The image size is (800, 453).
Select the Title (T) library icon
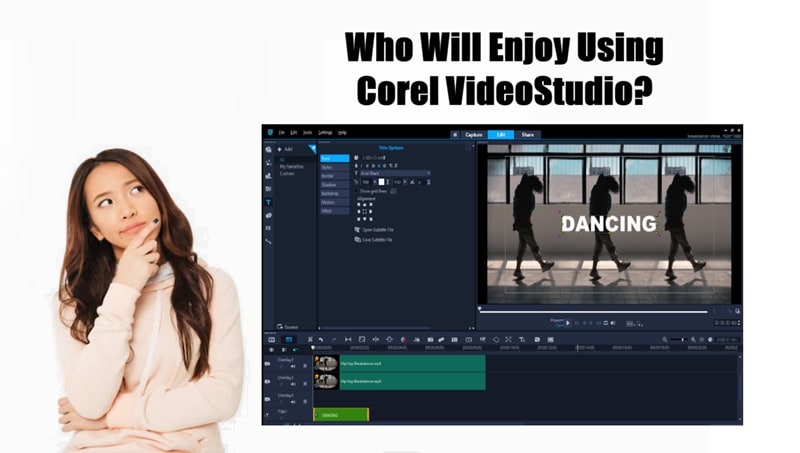pyautogui.click(x=268, y=202)
